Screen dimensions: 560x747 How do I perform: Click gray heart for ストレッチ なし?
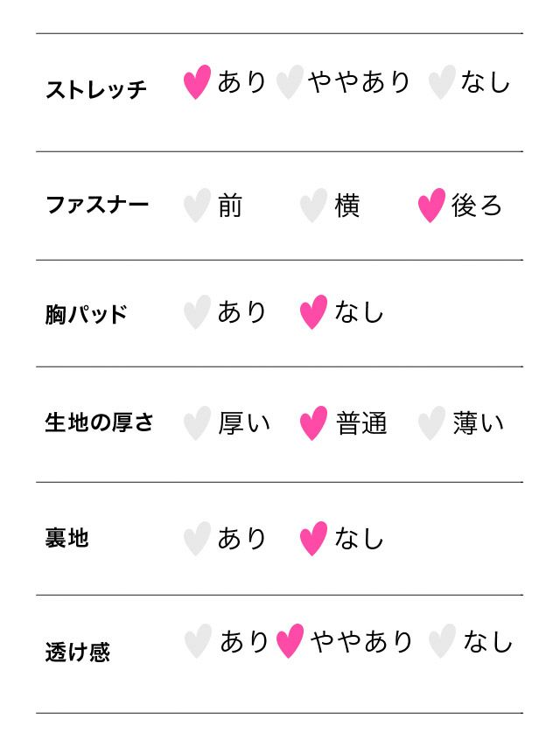[x=441, y=83]
